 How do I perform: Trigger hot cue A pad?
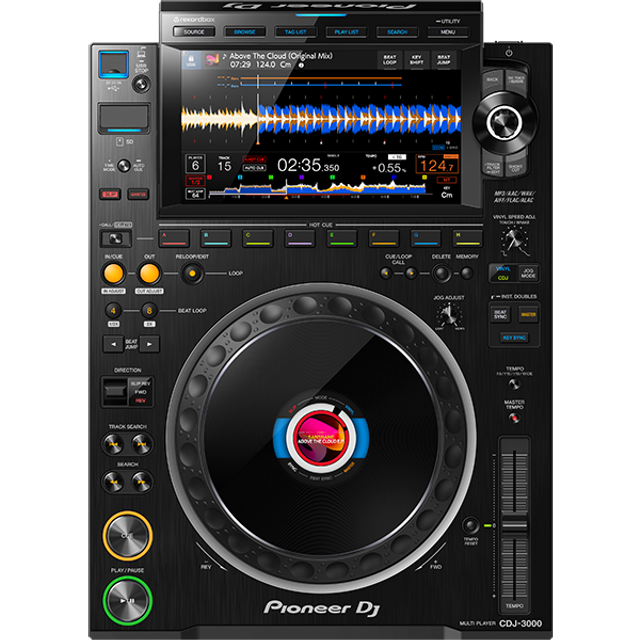coord(174,238)
